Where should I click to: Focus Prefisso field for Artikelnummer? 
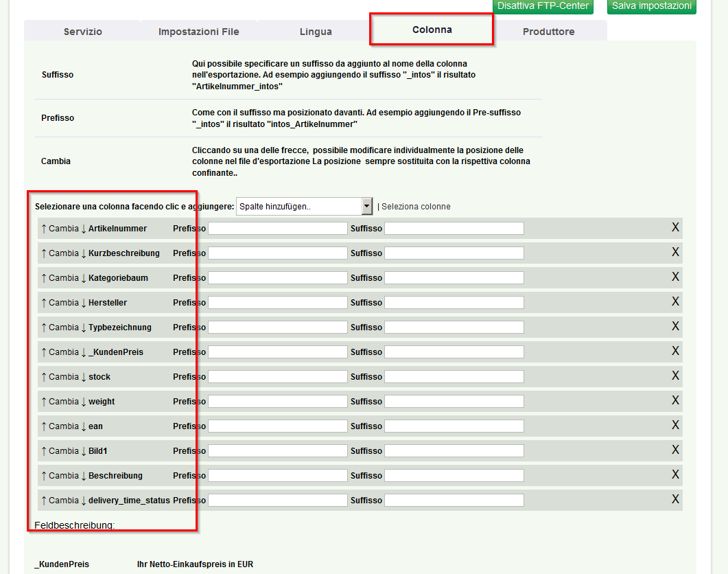[278, 228]
